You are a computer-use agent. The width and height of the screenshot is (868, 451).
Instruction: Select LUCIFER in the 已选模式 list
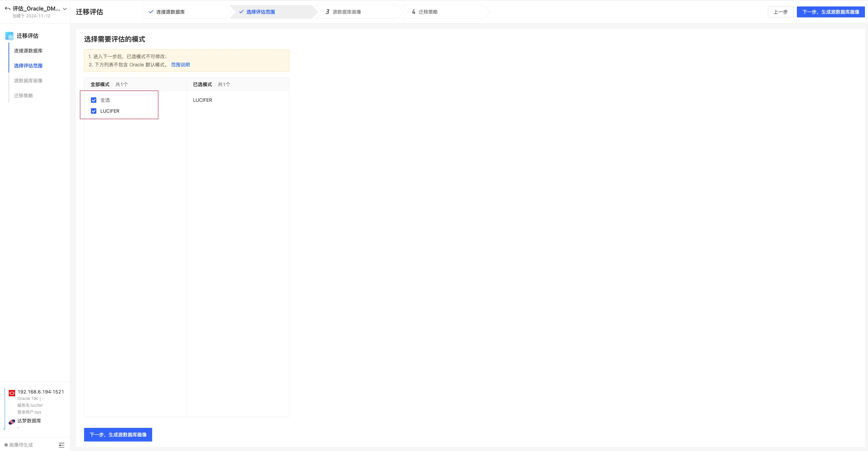pyautogui.click(x=203, y=100)
